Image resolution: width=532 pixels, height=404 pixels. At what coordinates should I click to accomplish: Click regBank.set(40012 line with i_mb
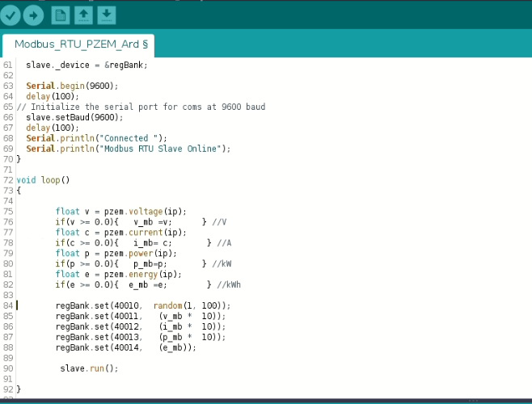tap(141, 327)
